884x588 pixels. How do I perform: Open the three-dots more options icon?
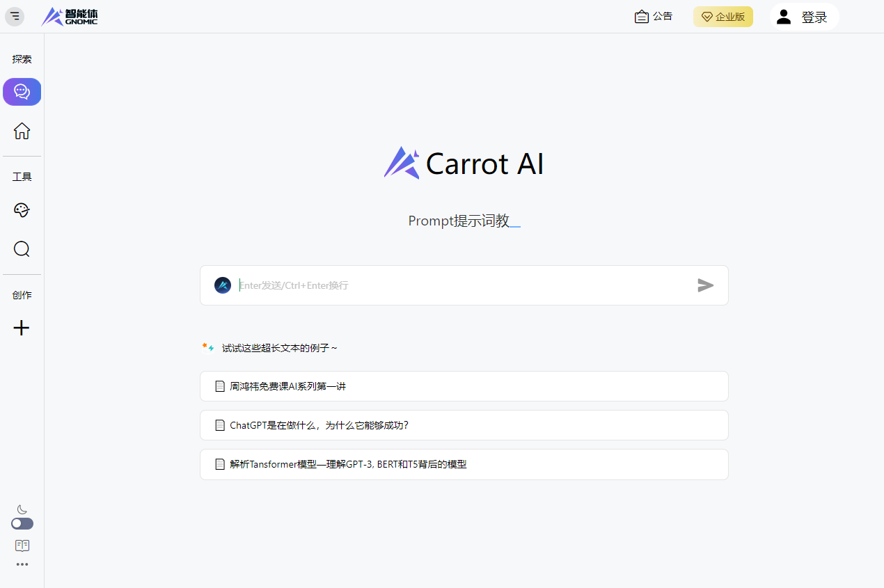click(x=22, y=564)
